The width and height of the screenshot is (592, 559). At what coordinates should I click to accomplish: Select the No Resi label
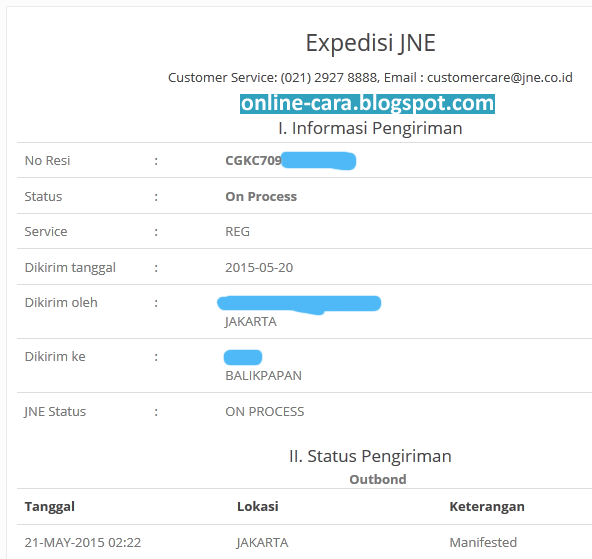48,160
